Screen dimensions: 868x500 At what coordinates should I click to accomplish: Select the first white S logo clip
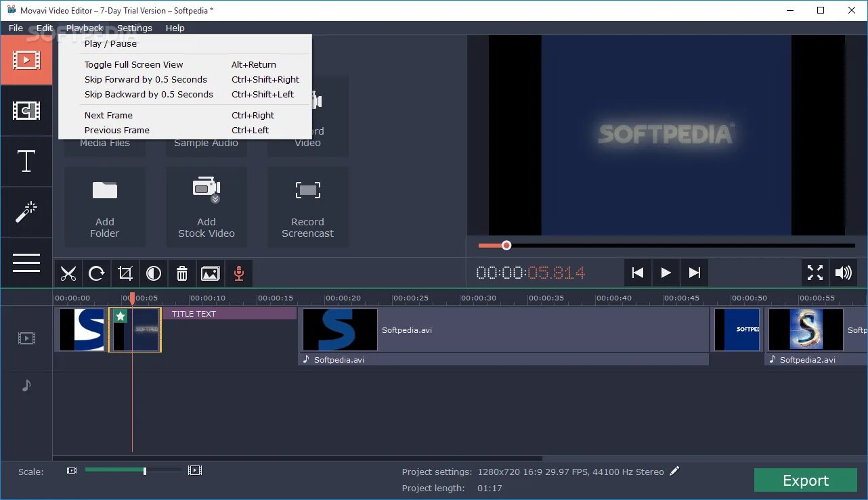click(x=81, y=329)
